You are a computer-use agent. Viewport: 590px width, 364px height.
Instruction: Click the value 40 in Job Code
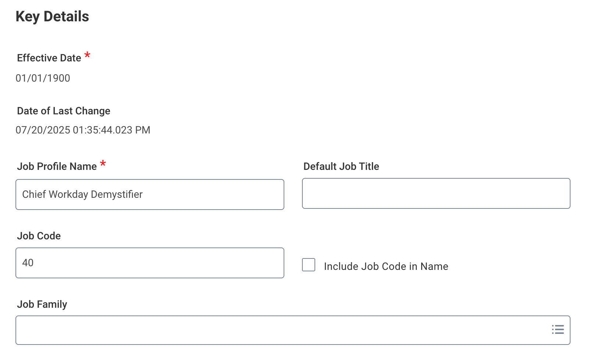[28, 263]
